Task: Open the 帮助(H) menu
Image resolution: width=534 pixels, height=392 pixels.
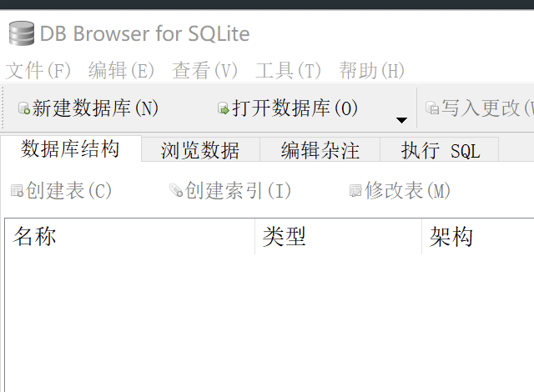Action: [x=372, y=71]
